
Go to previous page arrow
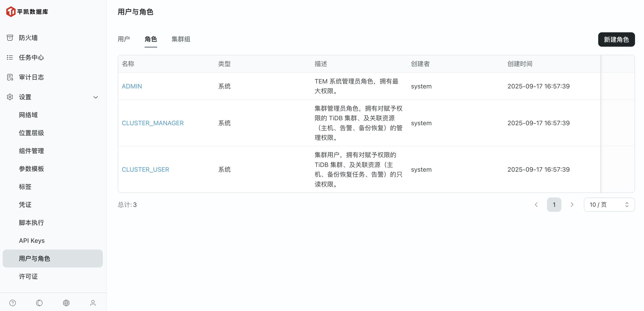click(x=536, y=205)
